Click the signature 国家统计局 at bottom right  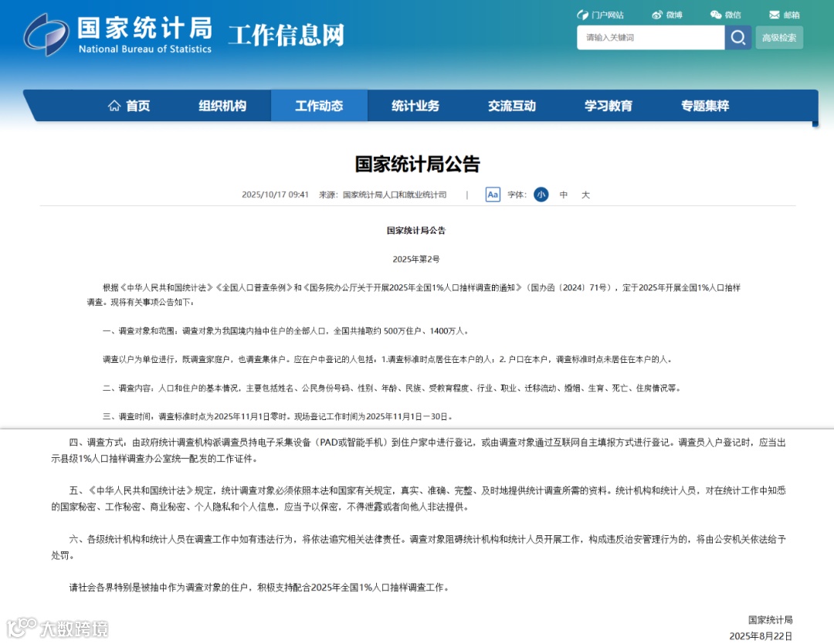click(771, 619)
